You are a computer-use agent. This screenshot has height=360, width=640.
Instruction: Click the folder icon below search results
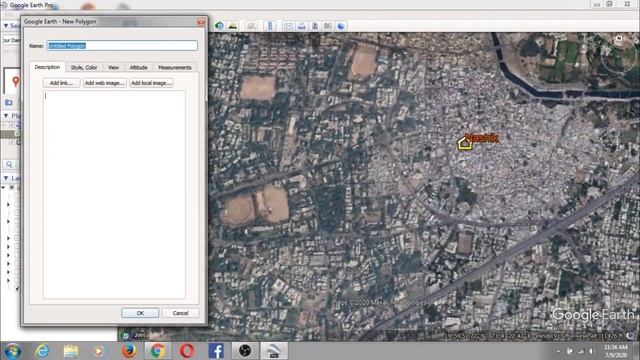coord(9,102)
